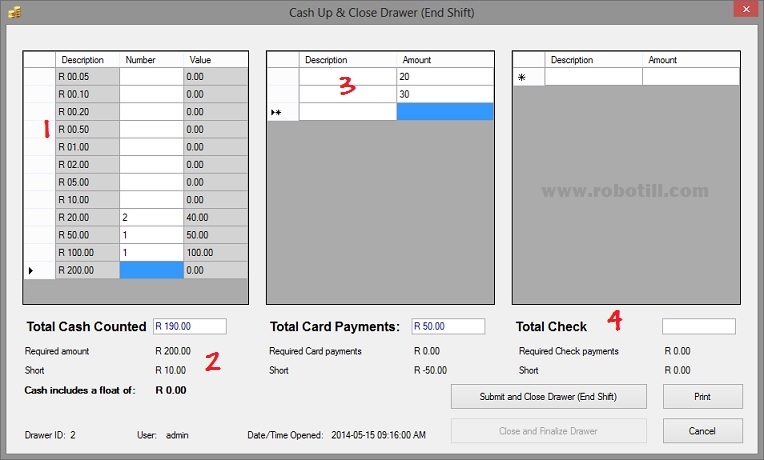The image size is (764, 460).
Task: Select row header of the R 200.00 row
Action: click(x=38, y=270)
